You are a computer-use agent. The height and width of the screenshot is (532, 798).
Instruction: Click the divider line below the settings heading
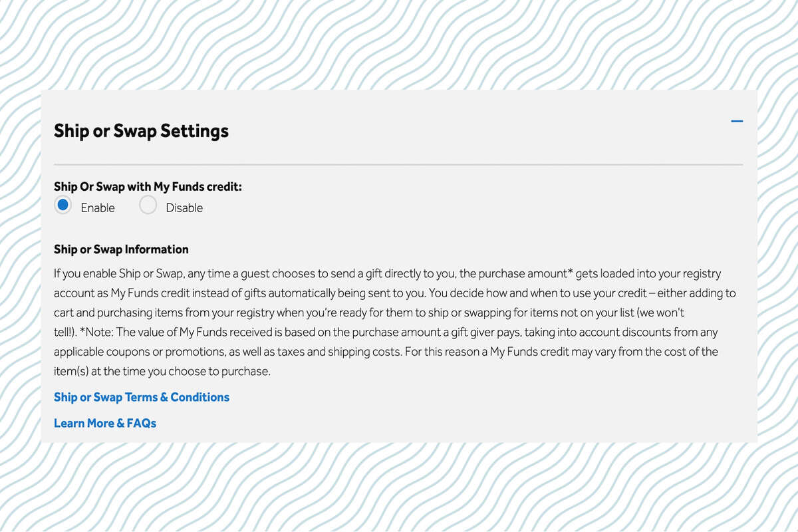click(398, 164)
